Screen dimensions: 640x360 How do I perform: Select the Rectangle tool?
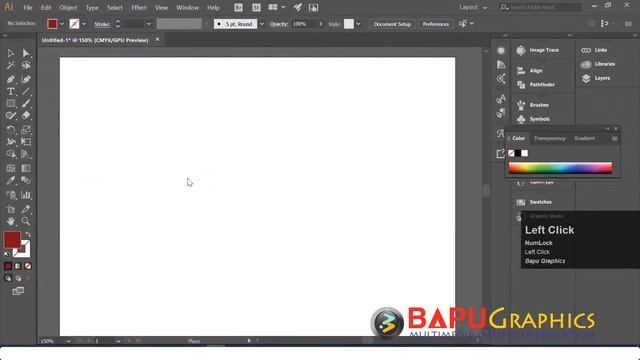pos(11,104)
